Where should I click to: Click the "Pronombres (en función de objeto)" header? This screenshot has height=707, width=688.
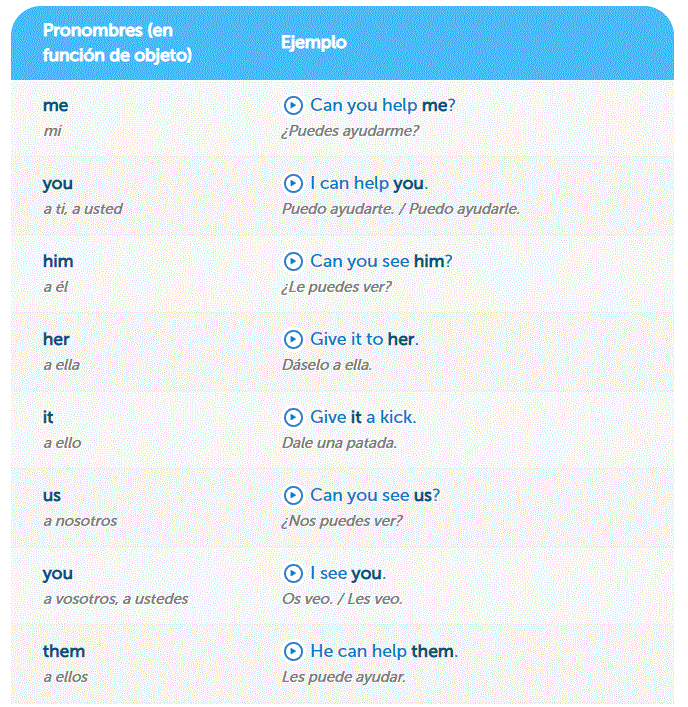pos(117,43)
